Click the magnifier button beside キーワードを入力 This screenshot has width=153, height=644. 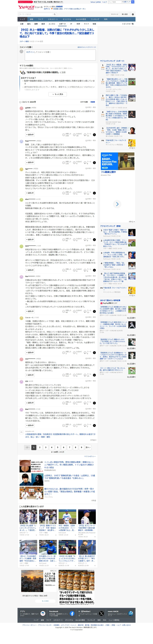[x=55, y=14]
